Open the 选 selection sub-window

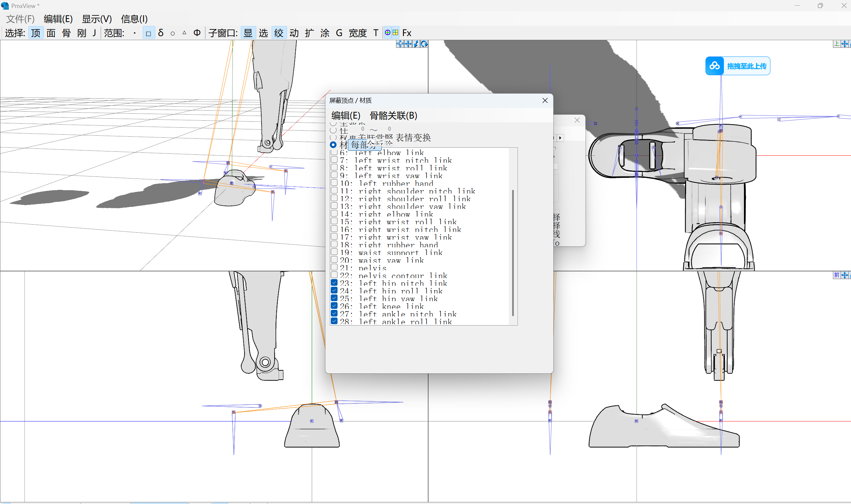coord(263,33)
